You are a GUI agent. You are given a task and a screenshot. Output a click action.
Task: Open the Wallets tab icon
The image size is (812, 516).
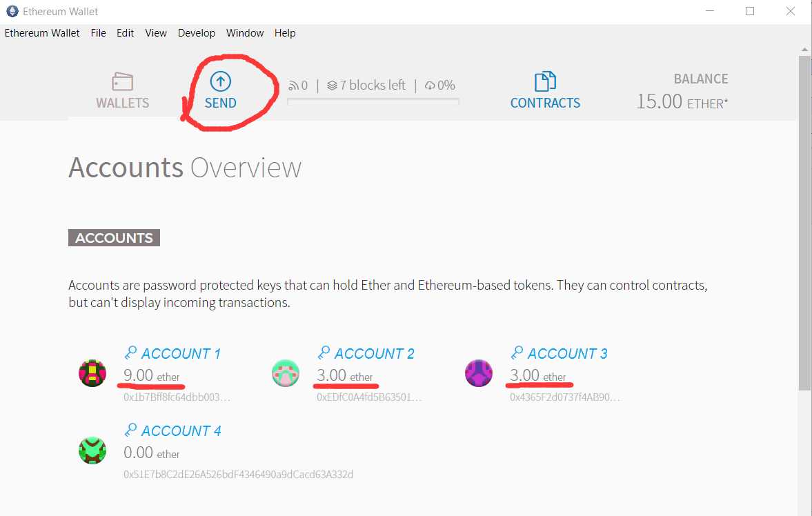(122, 82)
